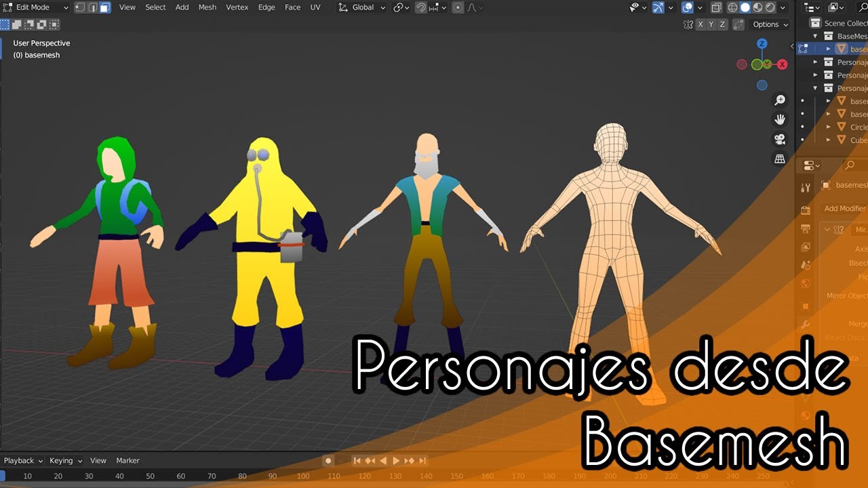Viewport: 868px width, 488px height.
Task: Open the Mesh menu
Action: pyautogui.click(x=208, y=7)
